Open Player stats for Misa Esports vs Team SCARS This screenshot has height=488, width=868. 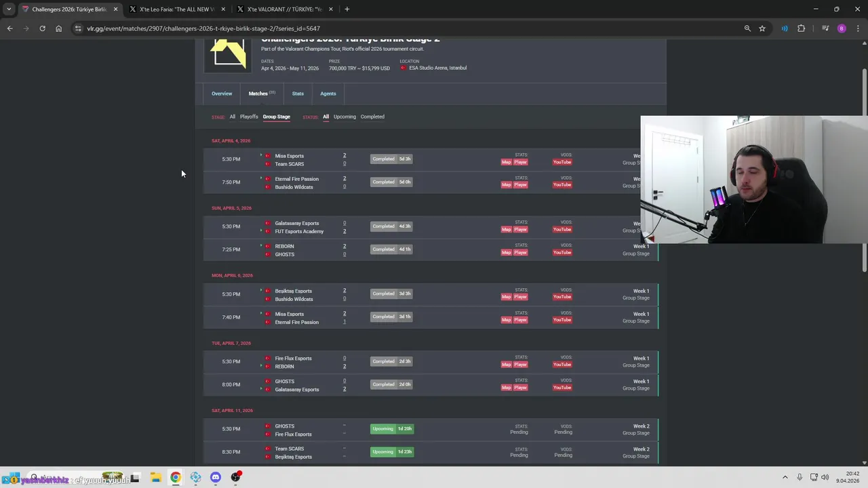click(x=520, y=162)
